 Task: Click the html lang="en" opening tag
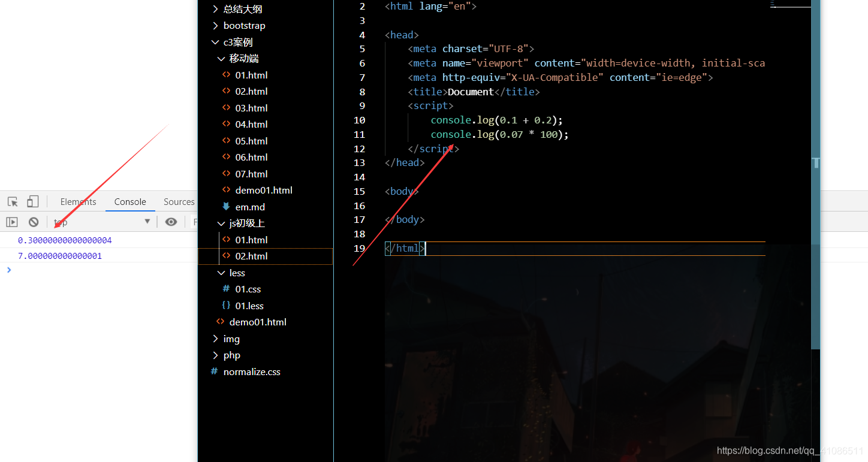[x=430, y=6]
